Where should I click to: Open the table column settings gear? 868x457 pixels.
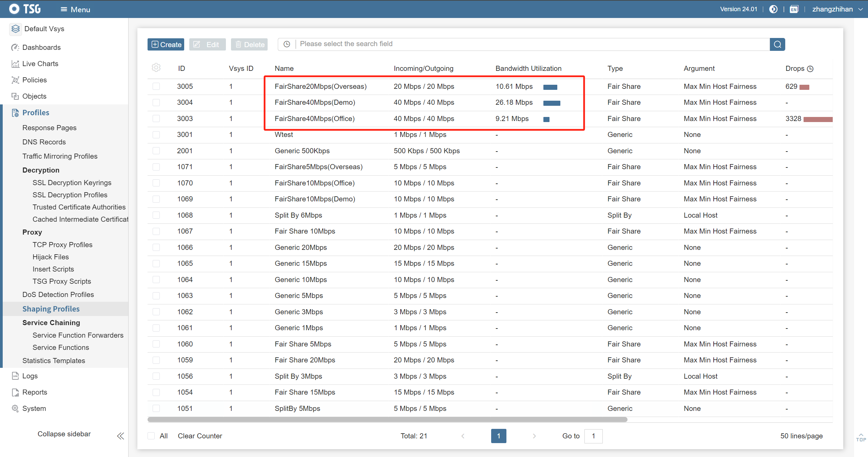pyautogui.click(x=156, y=67)
